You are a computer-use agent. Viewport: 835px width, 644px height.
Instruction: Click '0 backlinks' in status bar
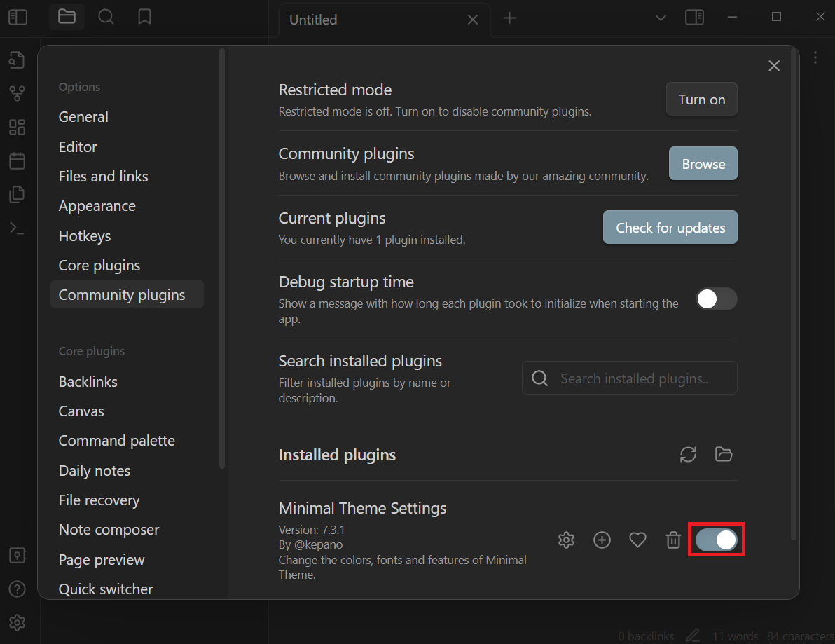coord(645,636)
